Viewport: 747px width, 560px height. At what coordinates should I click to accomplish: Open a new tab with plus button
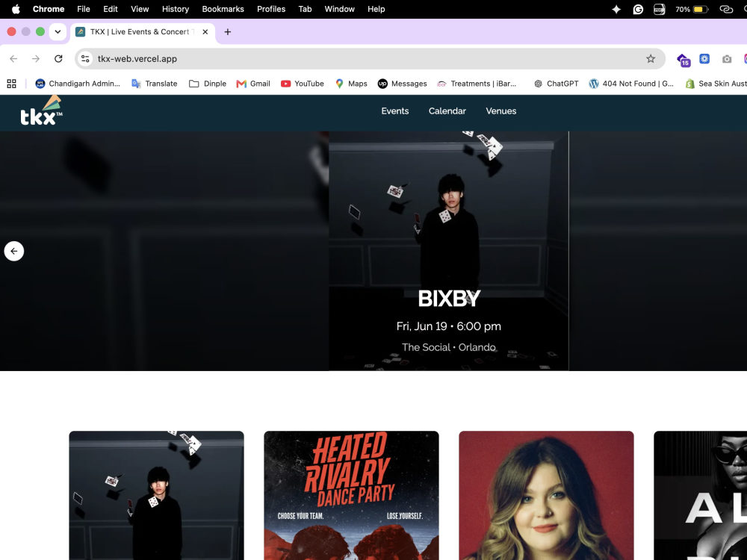(228, 32)
